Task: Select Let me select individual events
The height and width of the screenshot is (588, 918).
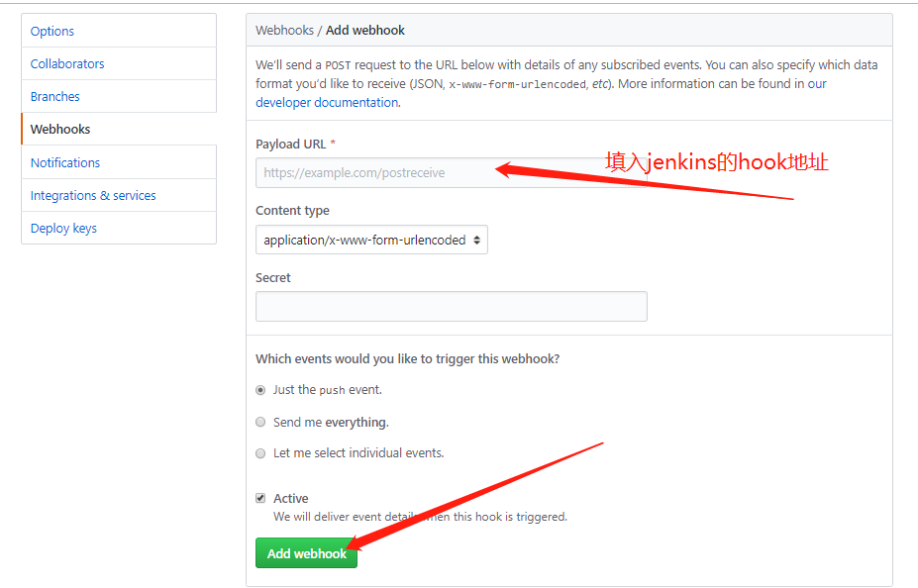Action: click(x=260, y=452)
